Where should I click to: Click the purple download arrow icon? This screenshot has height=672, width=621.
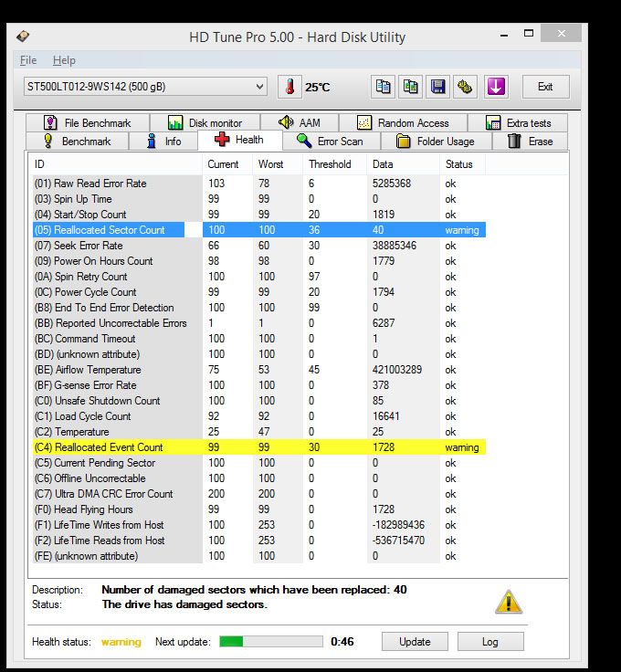[496, 87]
